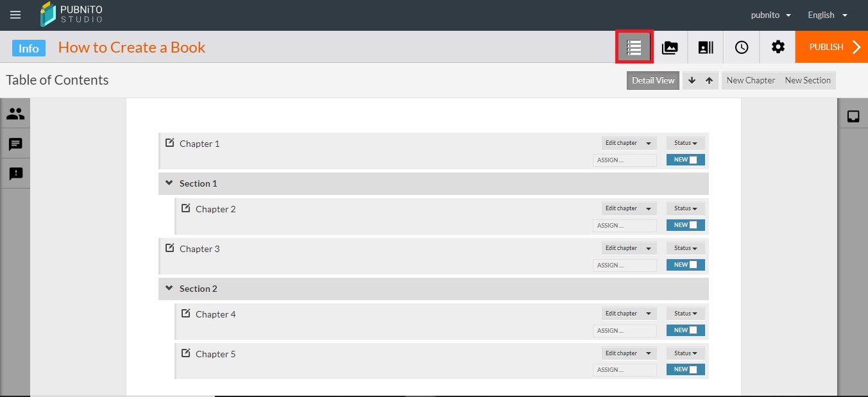Select the Chapter 1 title text
Image resolution: width=868 pixels, height=397 pixels.
pos(200,144)
